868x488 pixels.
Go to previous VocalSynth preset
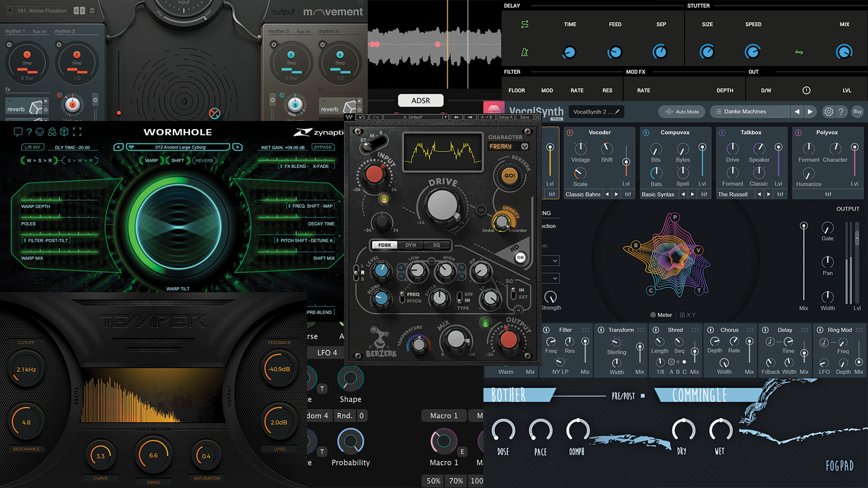coord(797,112)
